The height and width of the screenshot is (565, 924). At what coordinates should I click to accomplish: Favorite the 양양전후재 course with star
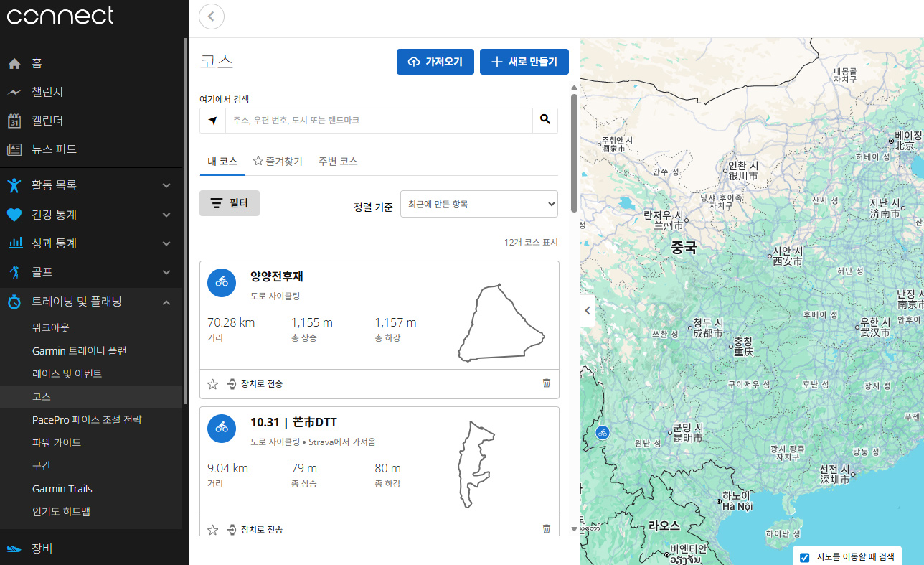tap(212, 384)
